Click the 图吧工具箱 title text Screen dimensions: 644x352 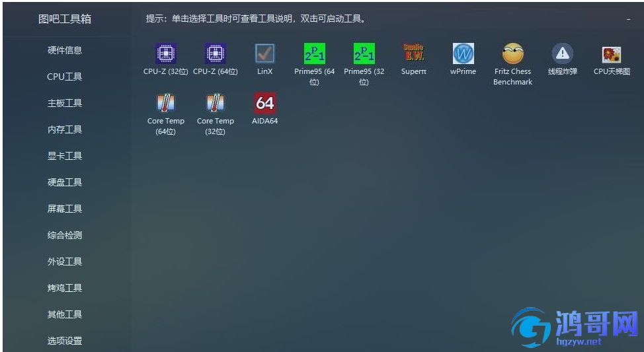(x=65, y=19)
